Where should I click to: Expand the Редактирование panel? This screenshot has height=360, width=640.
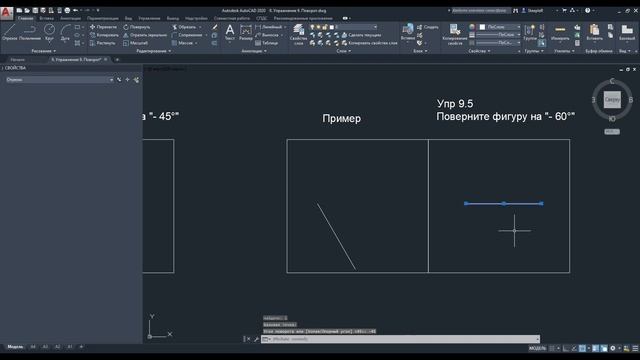153,51
